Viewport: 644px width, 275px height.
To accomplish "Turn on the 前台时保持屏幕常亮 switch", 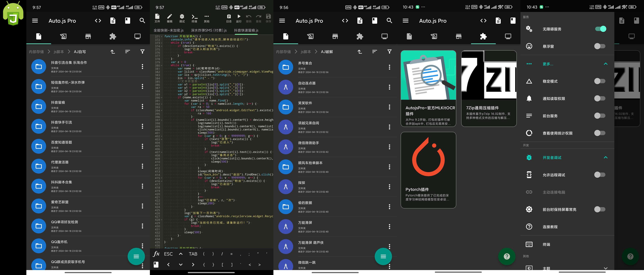I will coord(600,209).
